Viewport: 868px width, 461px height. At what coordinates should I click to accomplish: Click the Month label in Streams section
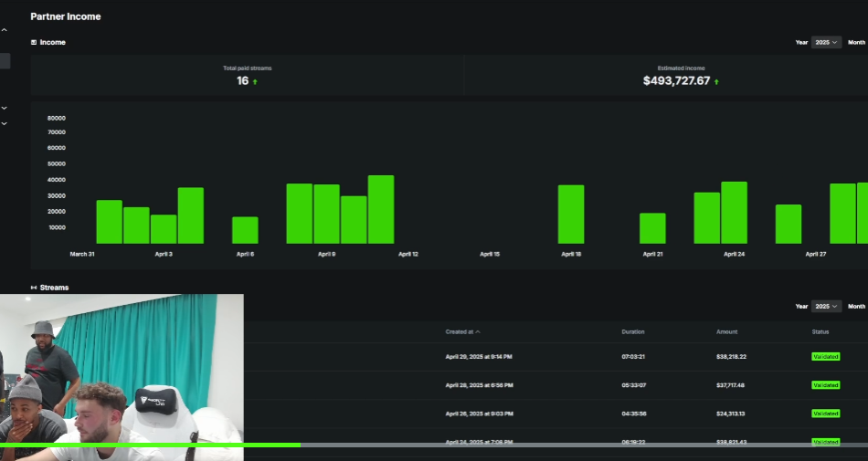point(856,306)
